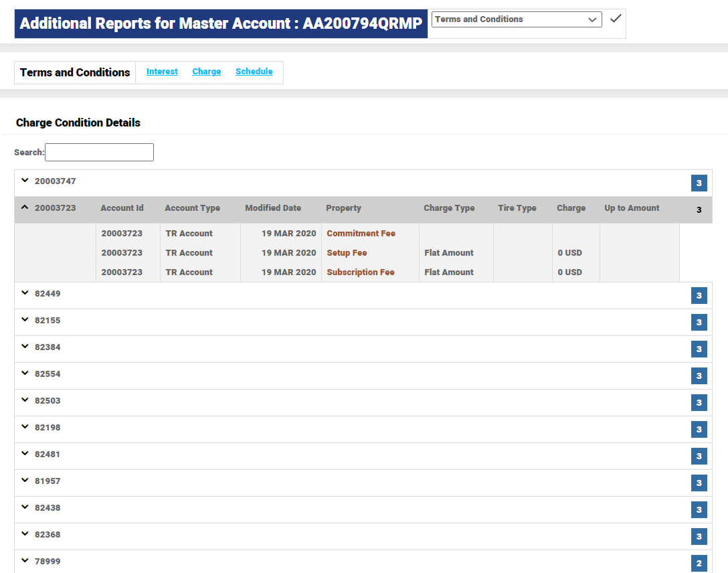728x573 pixels.
Task: Click the checkmark icon beside report dropdown
Action: point(616,19)
